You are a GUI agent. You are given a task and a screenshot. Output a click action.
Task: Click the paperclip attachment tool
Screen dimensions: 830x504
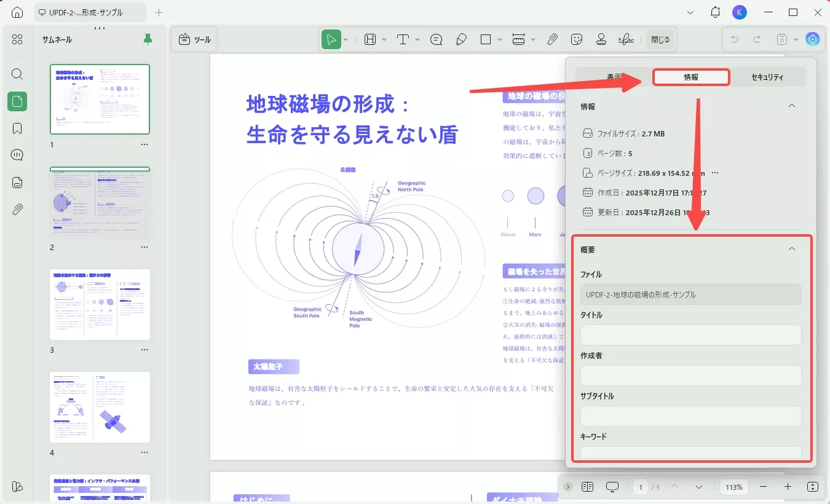pos(552,39)
